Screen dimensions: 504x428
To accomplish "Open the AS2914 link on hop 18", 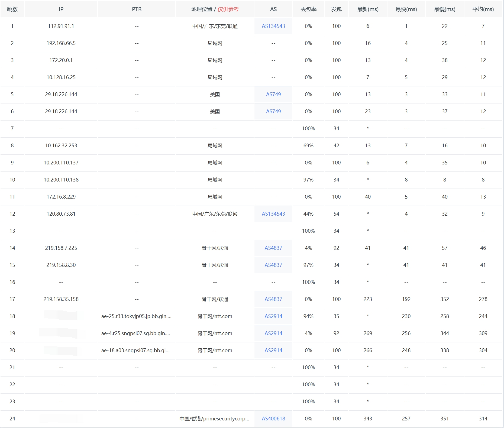I will (x=273, y=316).
